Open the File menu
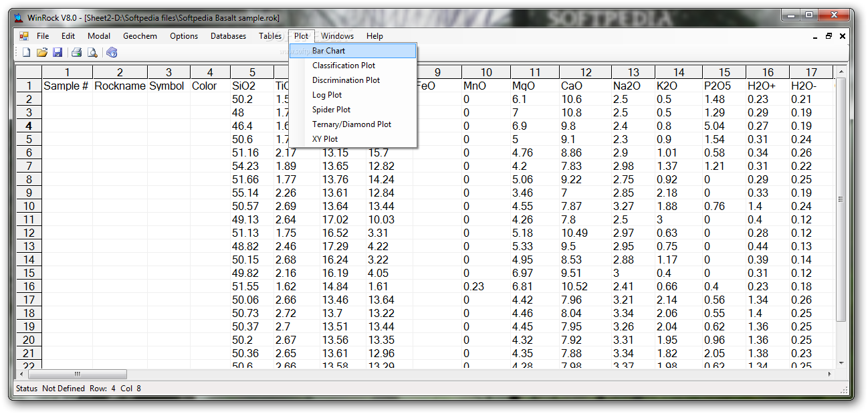This screenshot has width=868, height=414. (x=43, y=36)
